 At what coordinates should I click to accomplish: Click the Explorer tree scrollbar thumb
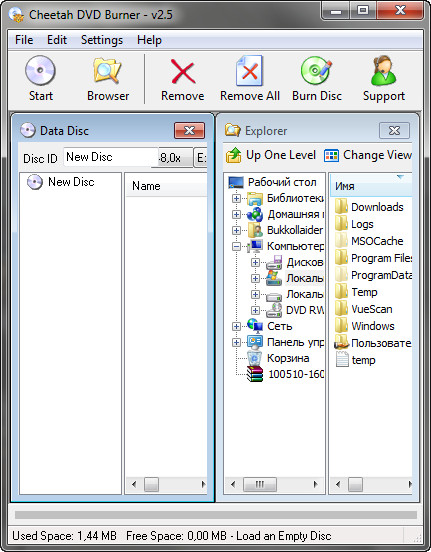[260, 484]
